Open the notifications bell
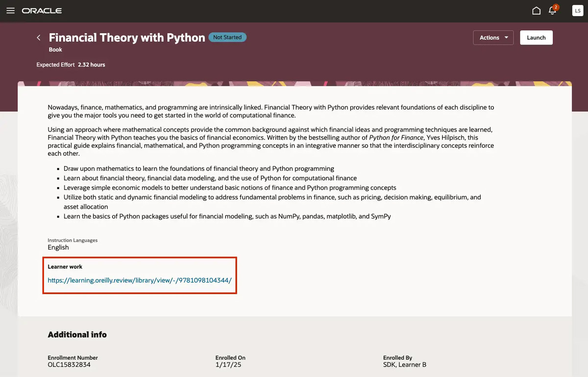 pos(553,11)
